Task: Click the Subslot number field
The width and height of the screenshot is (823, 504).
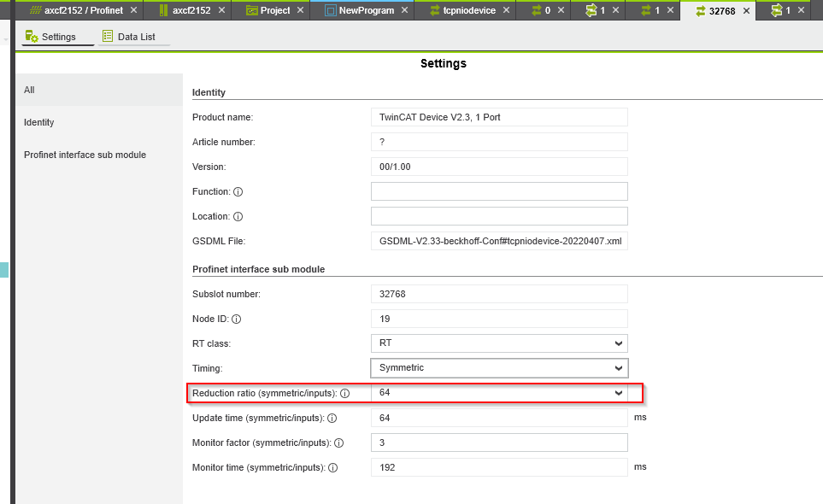Action: pyautogui.click(x=499, y=294)
